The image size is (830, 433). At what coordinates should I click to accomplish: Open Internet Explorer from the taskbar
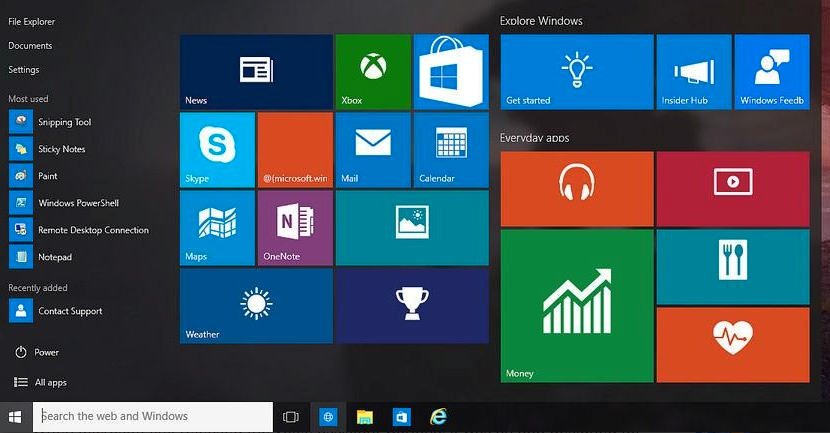coord(437,417)
